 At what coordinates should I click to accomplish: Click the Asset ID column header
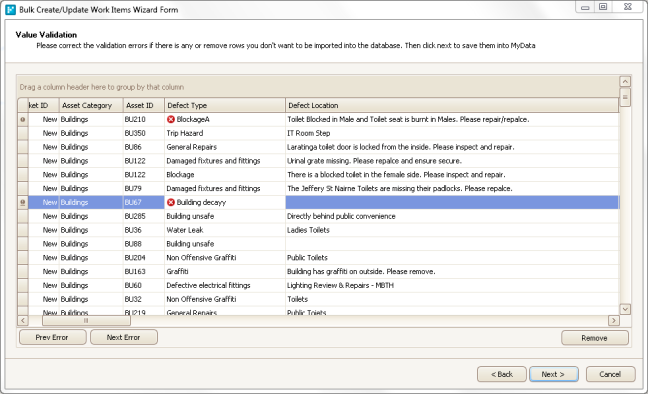coord(144,105)
